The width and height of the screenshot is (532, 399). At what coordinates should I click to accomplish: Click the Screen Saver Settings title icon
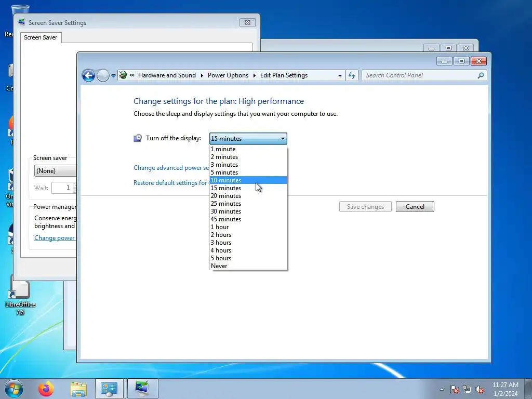tap(22, 22)
